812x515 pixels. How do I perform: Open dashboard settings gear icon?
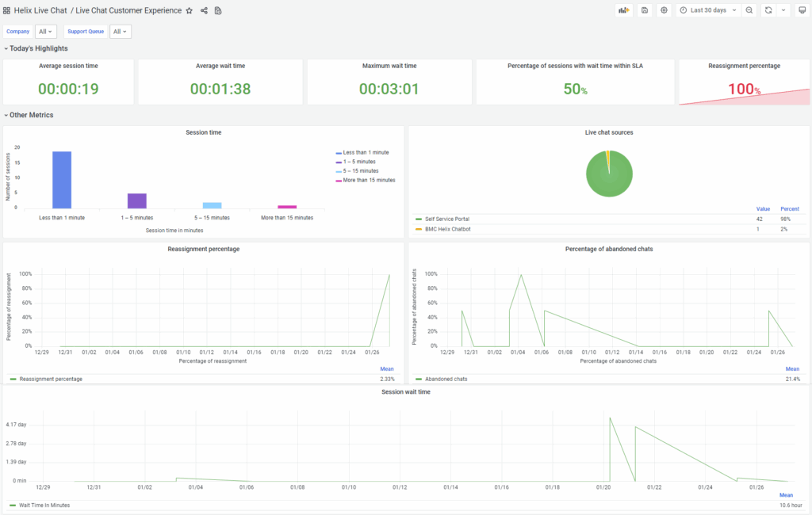click(x=665, y=10)
